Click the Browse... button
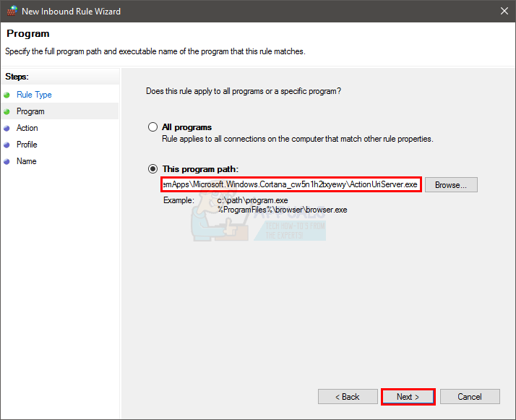The image size is (516, 420). coord(451,184)
